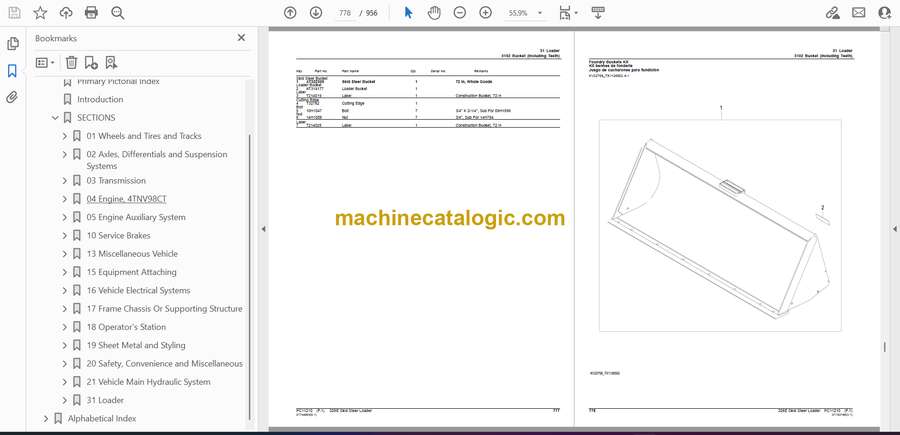Screen dimensions: 900x435
Task: Go to next page with down arrow
Action: tap(316, 13)
